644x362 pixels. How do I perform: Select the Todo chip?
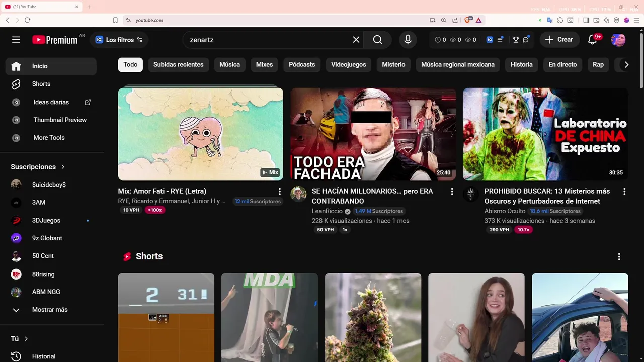[130, 64]
